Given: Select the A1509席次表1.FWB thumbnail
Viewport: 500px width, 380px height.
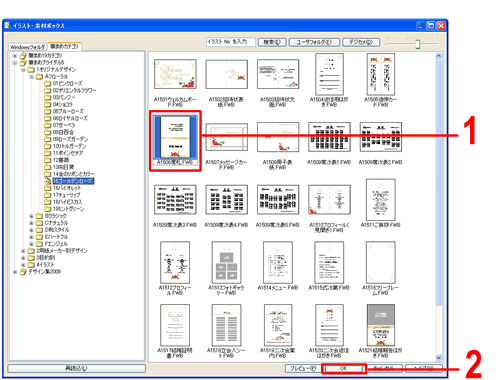Looking at the screenshot, I should coord(329,137).
